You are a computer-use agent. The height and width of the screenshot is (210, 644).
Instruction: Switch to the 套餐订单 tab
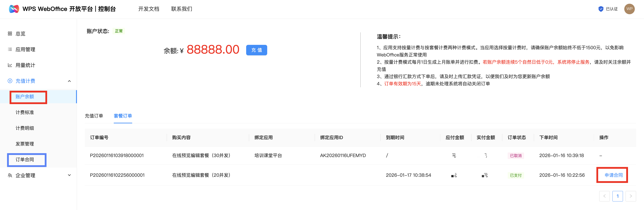click(x=123, y=116)
